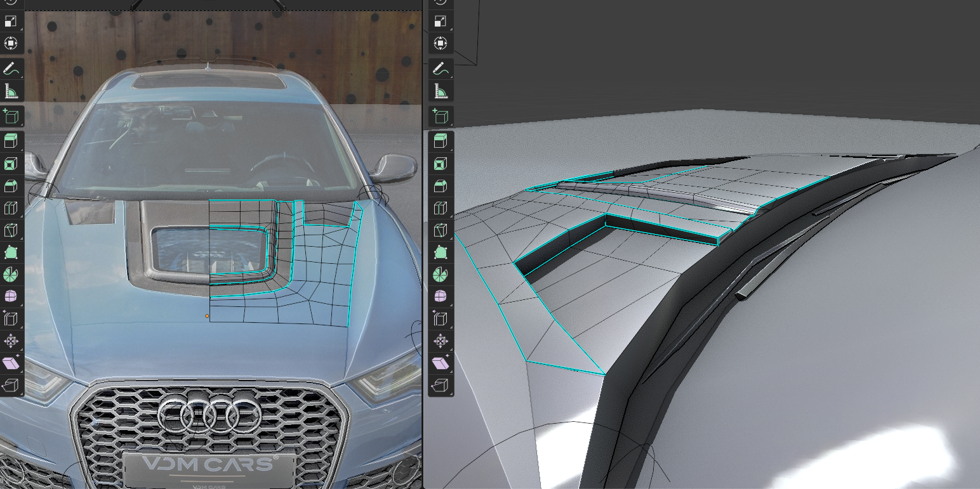Activate the Poly Build tool in the right viewport
This screenshot has width=980, height=489.
click(x=440, y=252)
